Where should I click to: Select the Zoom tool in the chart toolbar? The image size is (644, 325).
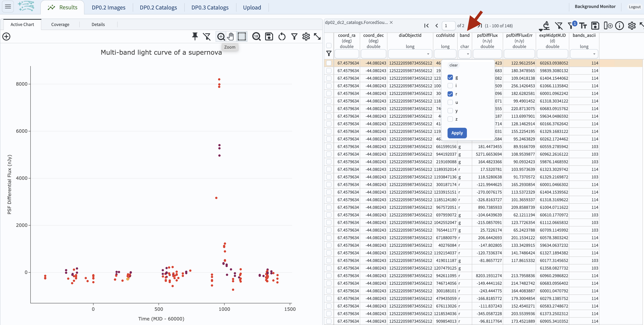(x=221, y=36)
